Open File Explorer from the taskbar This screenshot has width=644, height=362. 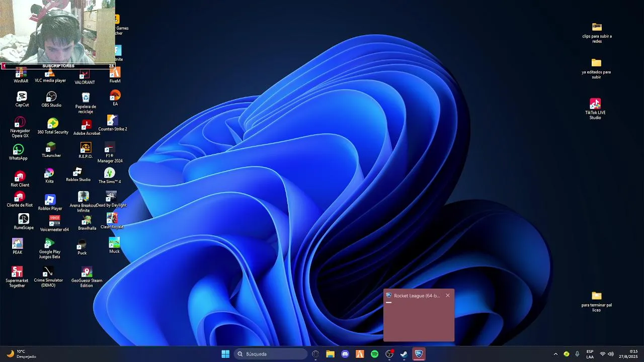click(x=330, y=354)
